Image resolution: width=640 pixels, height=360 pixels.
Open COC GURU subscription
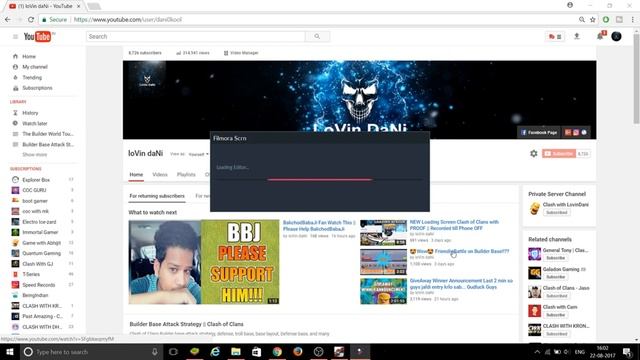coord(34,190)
